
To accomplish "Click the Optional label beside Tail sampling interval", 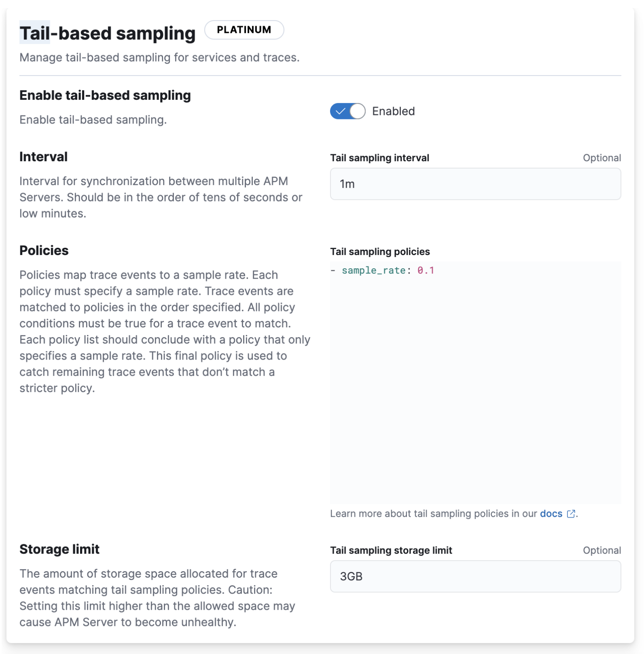I will (x=602, y=158).
